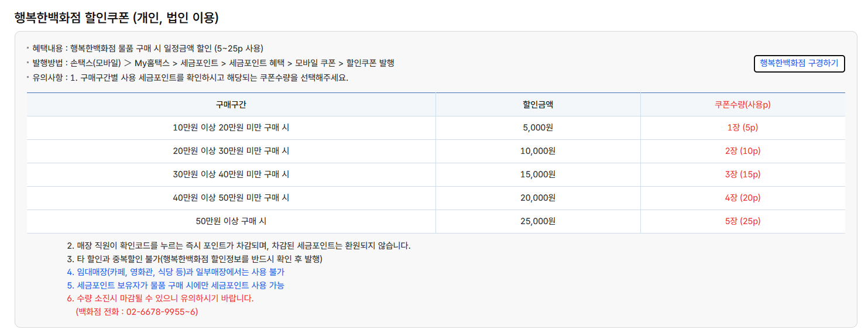Select the 20,000원 discount amount
The width and height of the screenshot is (868, 333).
tap(538, 198)
